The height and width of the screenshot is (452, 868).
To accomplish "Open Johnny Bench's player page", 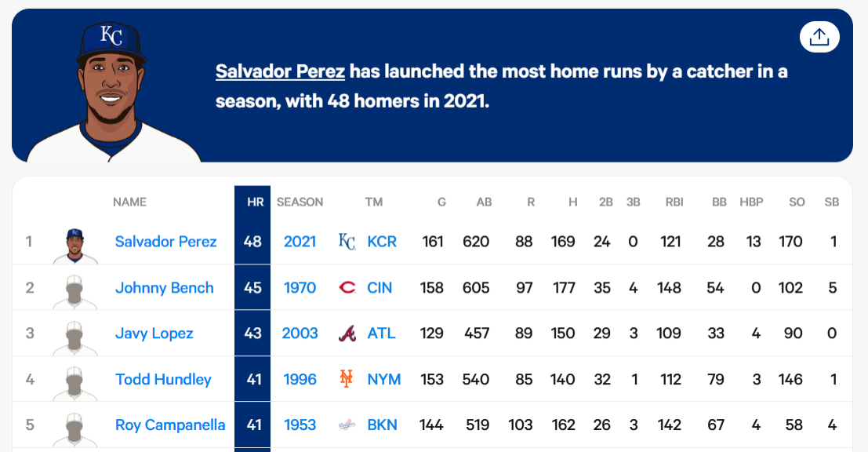I will [164, 288].
